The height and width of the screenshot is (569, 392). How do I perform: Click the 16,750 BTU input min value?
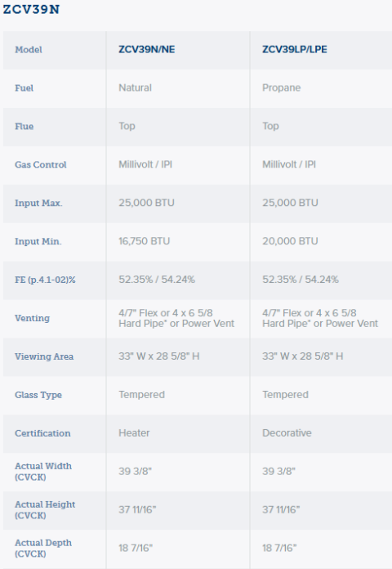tap(145, 241)
